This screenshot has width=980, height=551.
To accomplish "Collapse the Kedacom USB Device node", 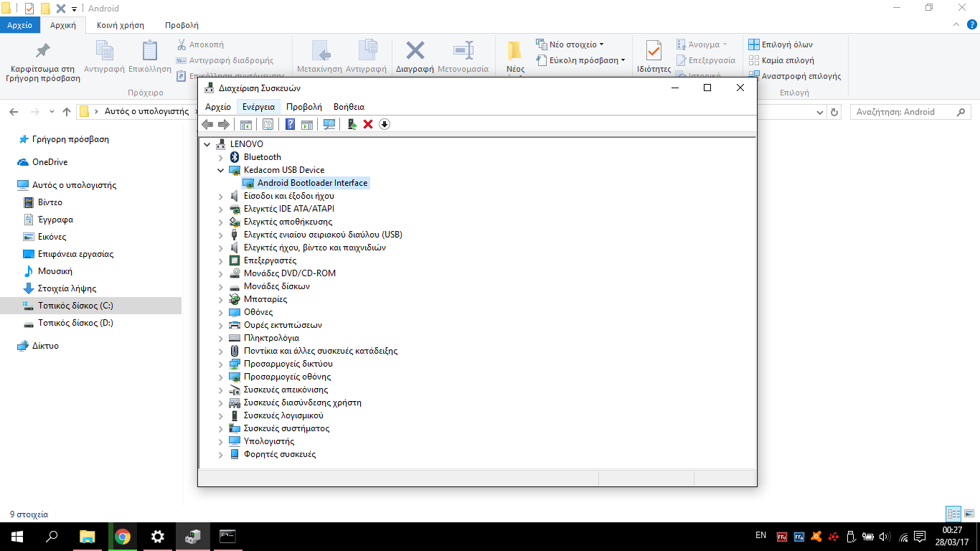I will (x=221, y=170).
